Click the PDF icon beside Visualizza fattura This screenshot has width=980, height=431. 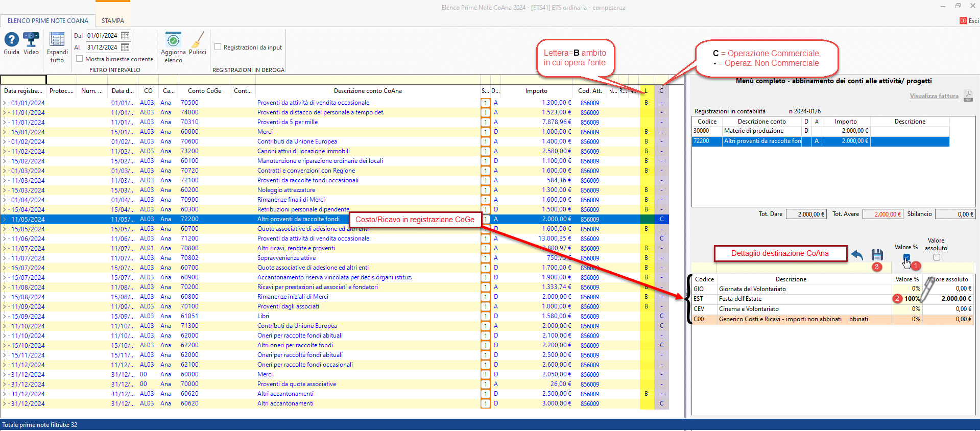[x=968, y=95]
